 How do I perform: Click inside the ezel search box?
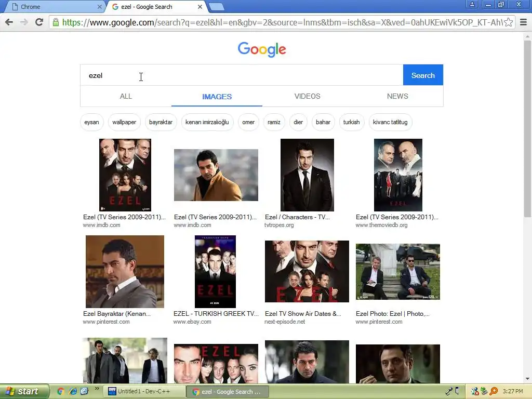click(x=242, y=75)
